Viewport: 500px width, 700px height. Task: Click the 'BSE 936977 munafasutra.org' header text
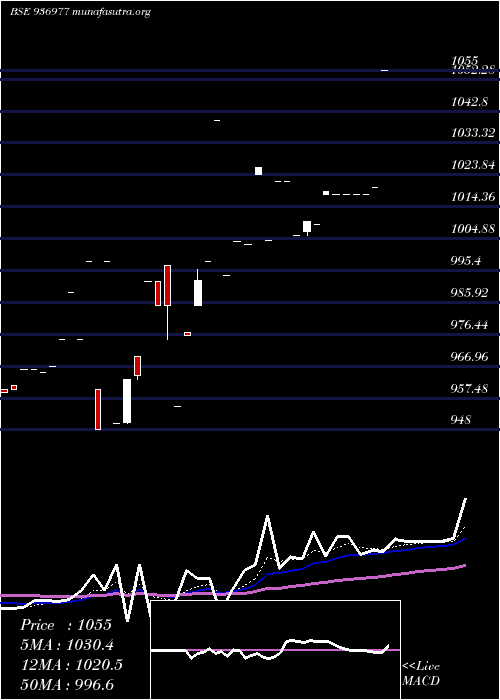pos(80,12)
